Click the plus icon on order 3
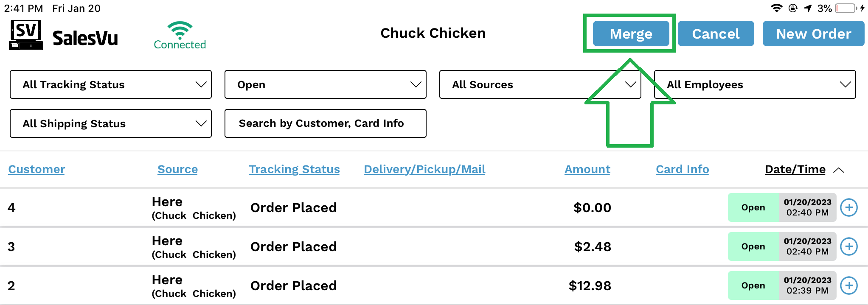This screenshot has height=305, width=868. point(849,246)
